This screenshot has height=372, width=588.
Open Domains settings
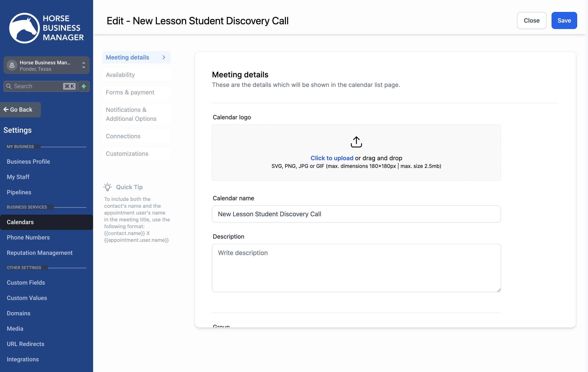coord(19,313)
